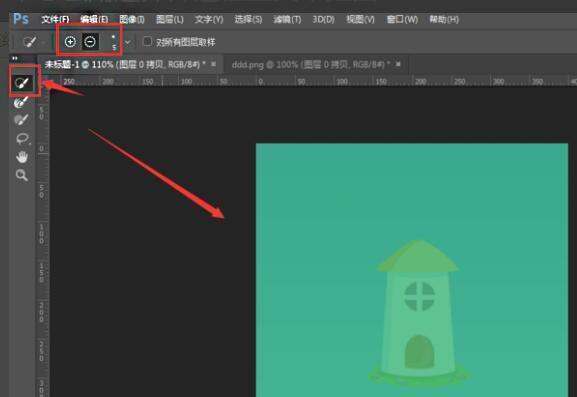Expand the brush options dropdown arrow

point(127,42)
